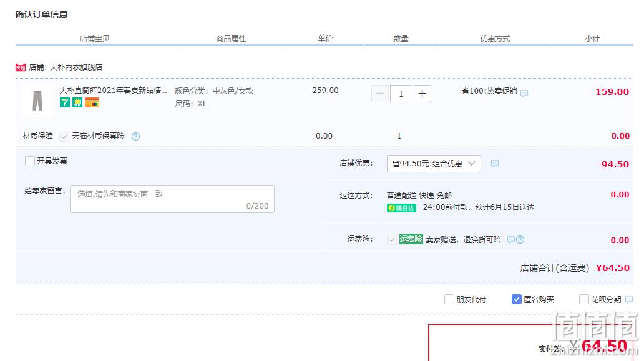This screenshot has width=644, height=361.
Task: Click store name 大朴内衣旗舰店
Action: [x=76, y=67]
